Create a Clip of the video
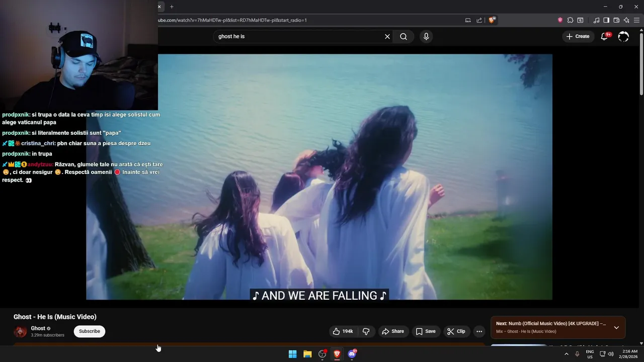The height and width of the screenshot is (362, 644). tap(456, 331)
